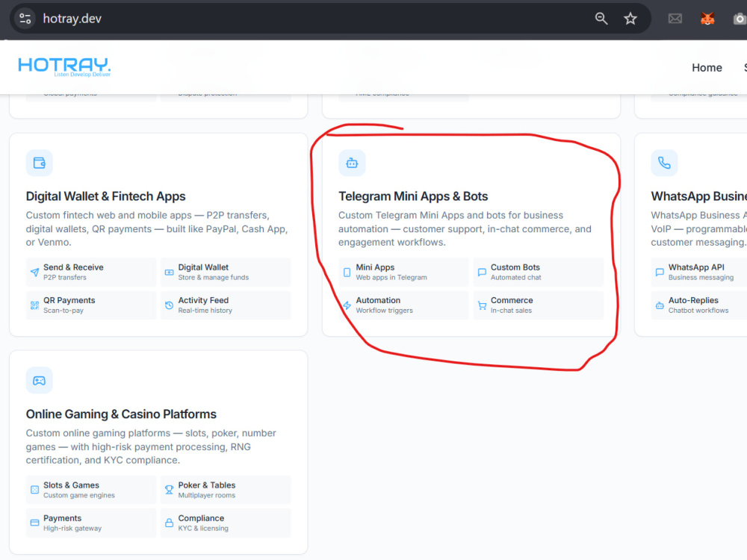Bookmark this page with the star icon

pos(630,19)
